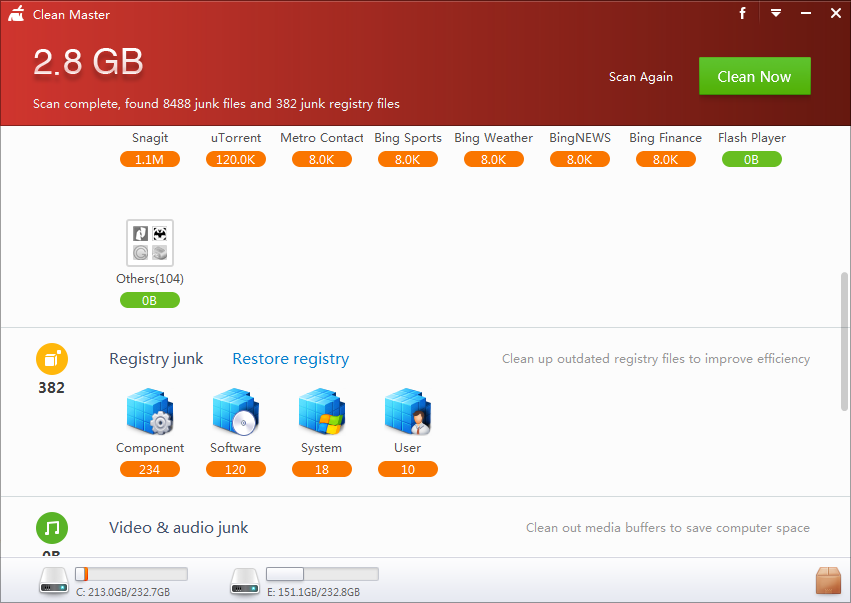This screenshot has height=603, width=851.
Task: Click the 382 registry junk count
Action: tap(52, 388)
